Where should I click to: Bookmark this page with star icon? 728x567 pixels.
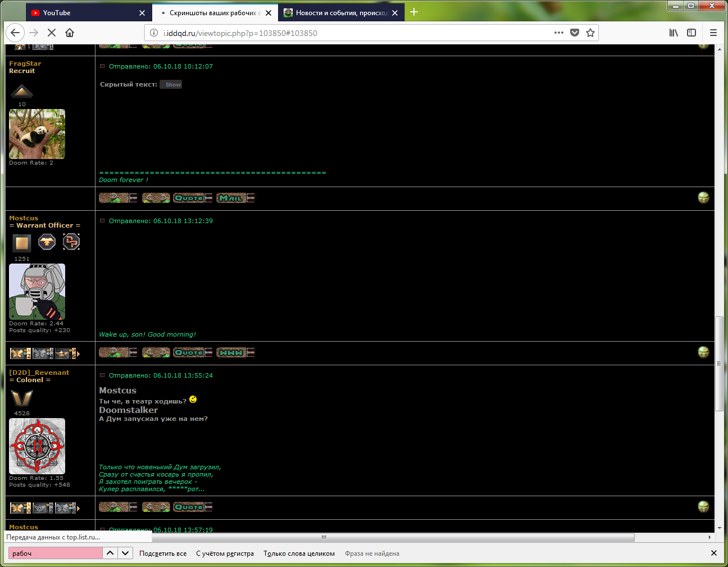click(x=590, y=33)
